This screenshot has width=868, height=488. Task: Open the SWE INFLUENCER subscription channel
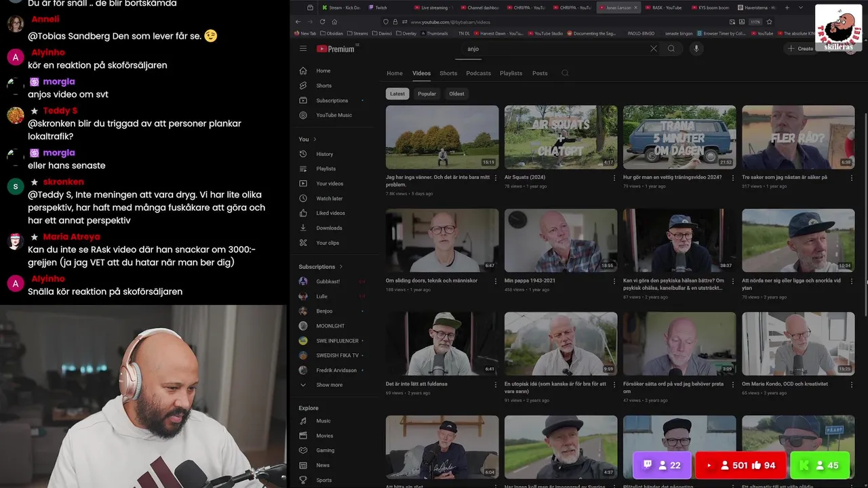337,340
